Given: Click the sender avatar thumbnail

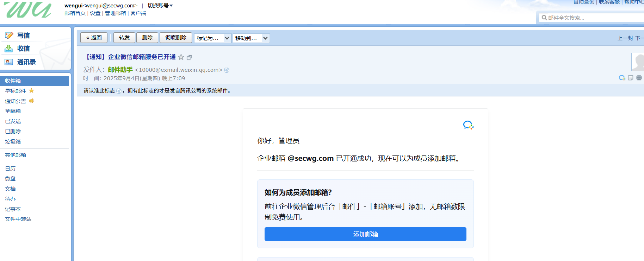Looking at the screenshot, I should coord(638,62).
